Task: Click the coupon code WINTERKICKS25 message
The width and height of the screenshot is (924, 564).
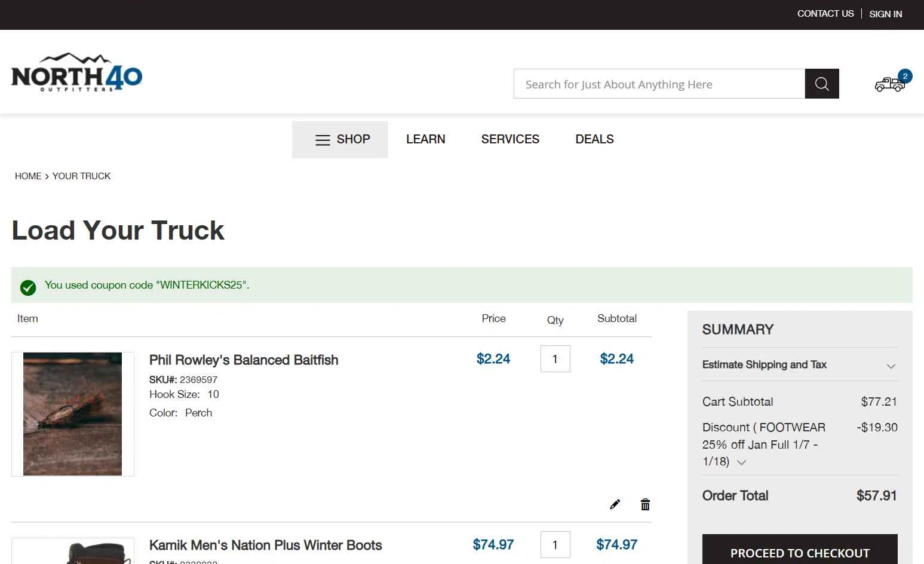Action: [147, 285]
